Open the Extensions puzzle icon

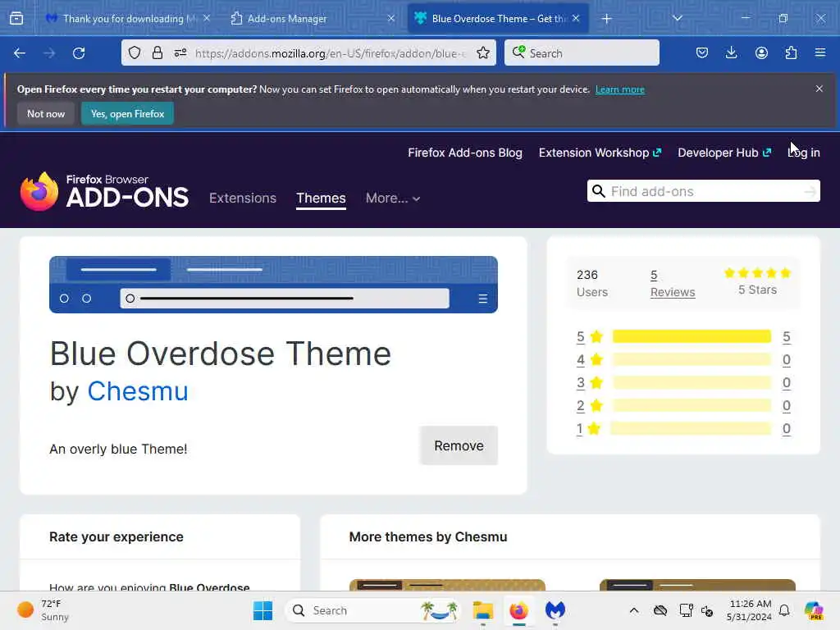coord(791,52)
